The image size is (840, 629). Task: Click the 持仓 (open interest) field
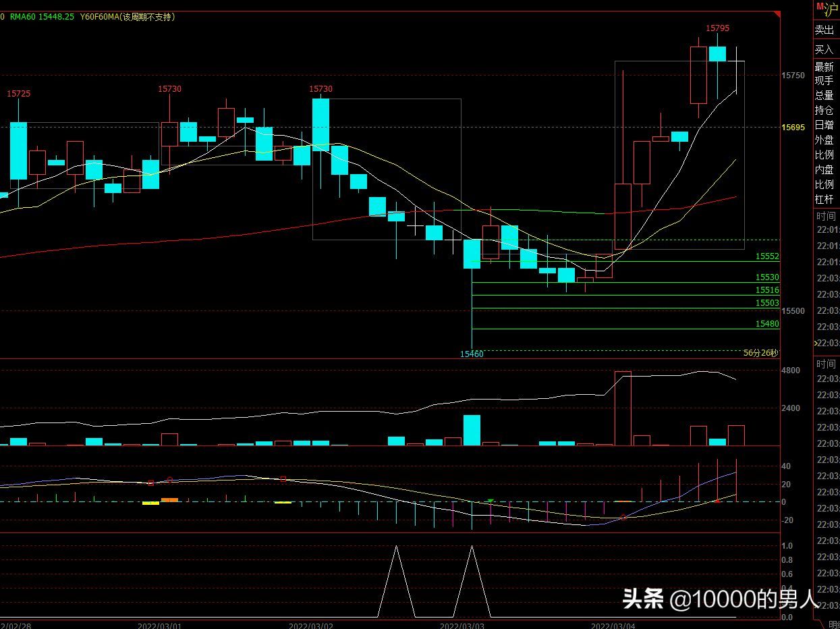click(824, 110)
